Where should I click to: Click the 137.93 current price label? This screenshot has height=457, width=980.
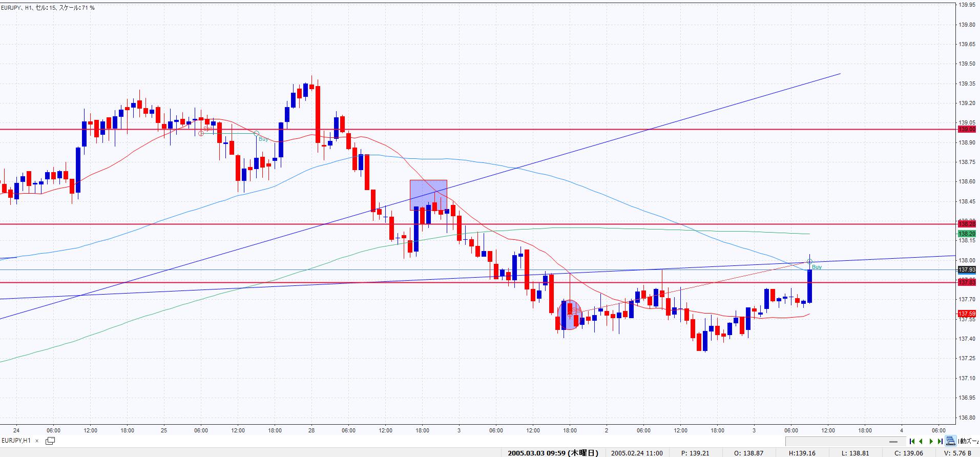967,270
